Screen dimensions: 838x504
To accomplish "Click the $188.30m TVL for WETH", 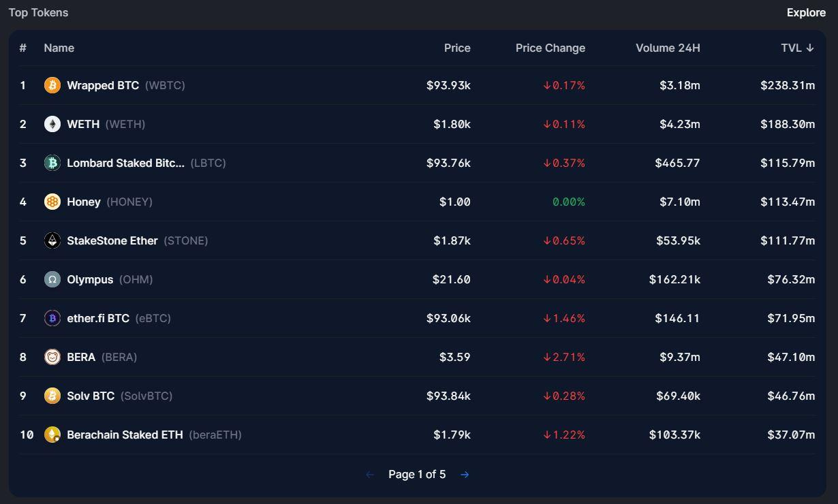I will point(788,124).
